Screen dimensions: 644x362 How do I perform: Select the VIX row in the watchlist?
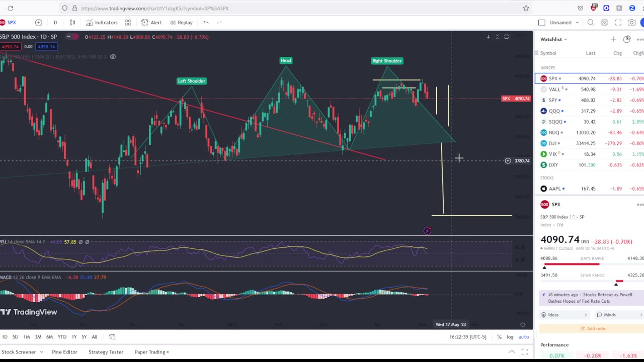tap(589, 154)
